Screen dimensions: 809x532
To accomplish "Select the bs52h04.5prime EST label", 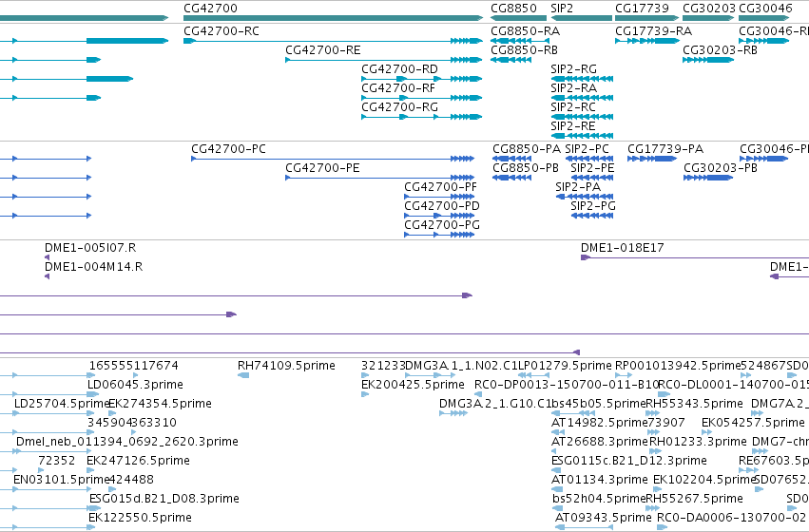I will point(599,499).
